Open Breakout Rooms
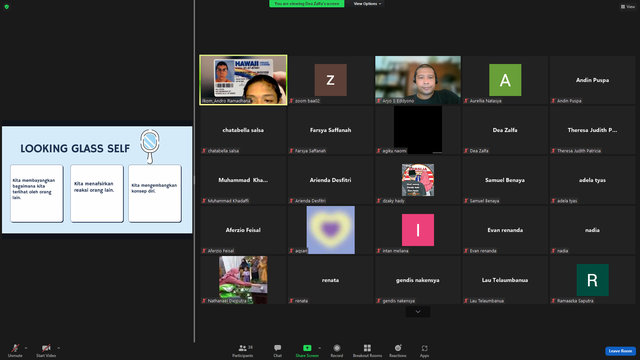 click(367, 350)
